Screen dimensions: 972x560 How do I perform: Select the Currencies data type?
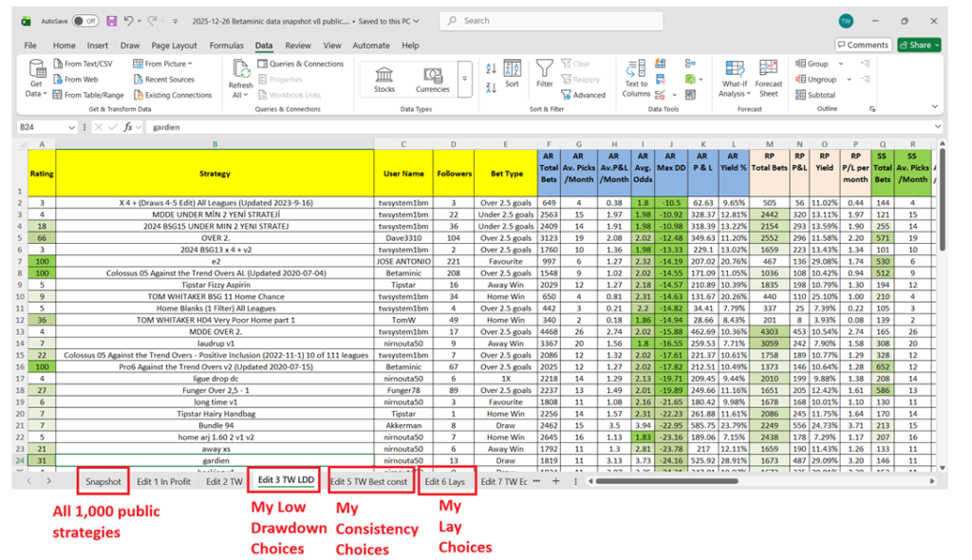pos(433,74)
